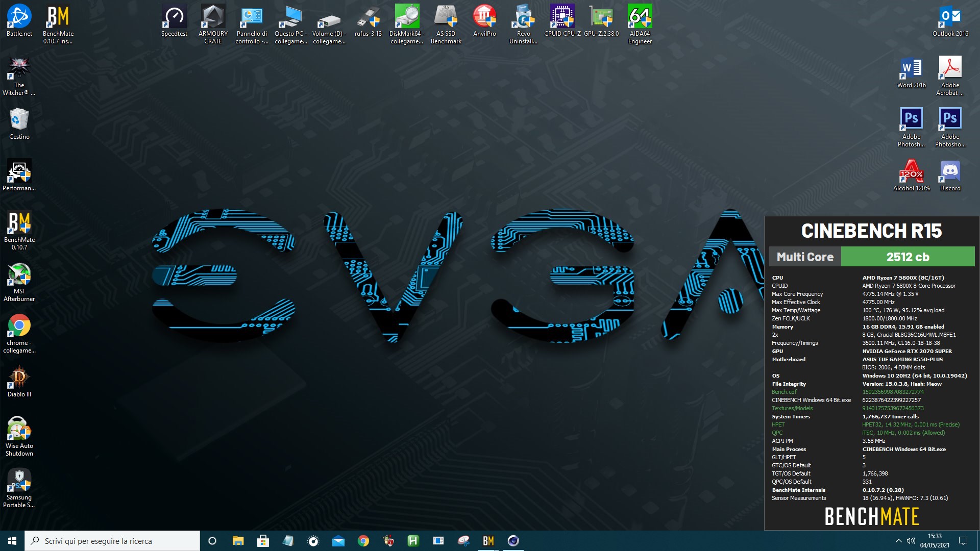Open the Pannello di controllo shortcut
Viewport: 980px width, 551px height.
coord(252,24)
